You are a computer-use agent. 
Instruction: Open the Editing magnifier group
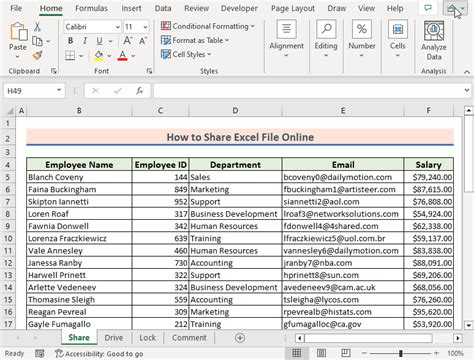tap(326, 39)
